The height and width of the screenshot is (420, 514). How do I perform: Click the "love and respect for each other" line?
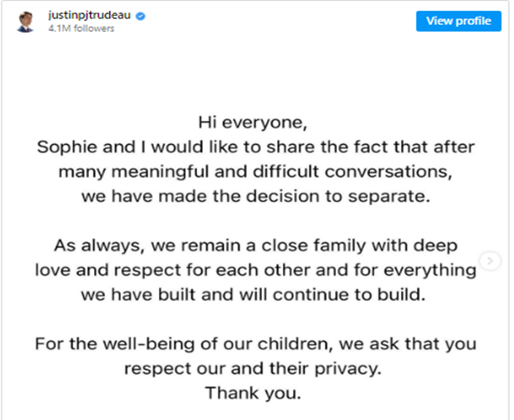pyautogui.click(x=255, y=269)
